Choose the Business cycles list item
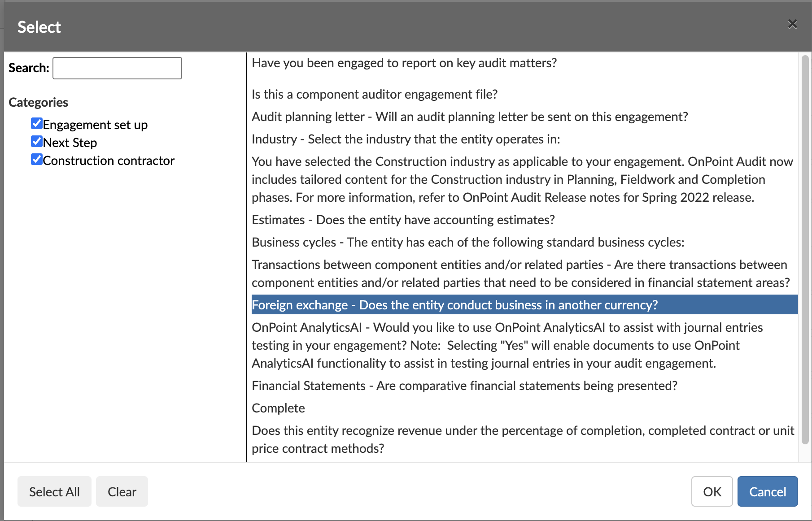 pyautogui.click(x=524, y=243)
